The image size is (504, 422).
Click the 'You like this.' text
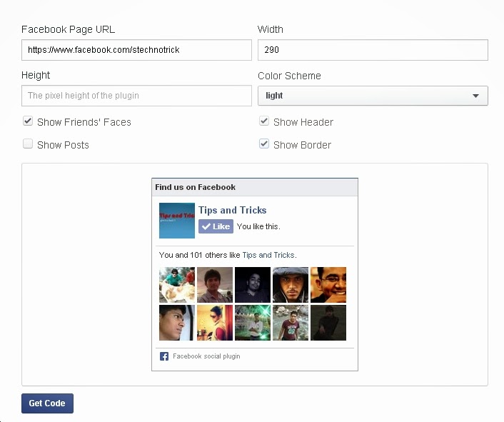click(x=258, y=226)
